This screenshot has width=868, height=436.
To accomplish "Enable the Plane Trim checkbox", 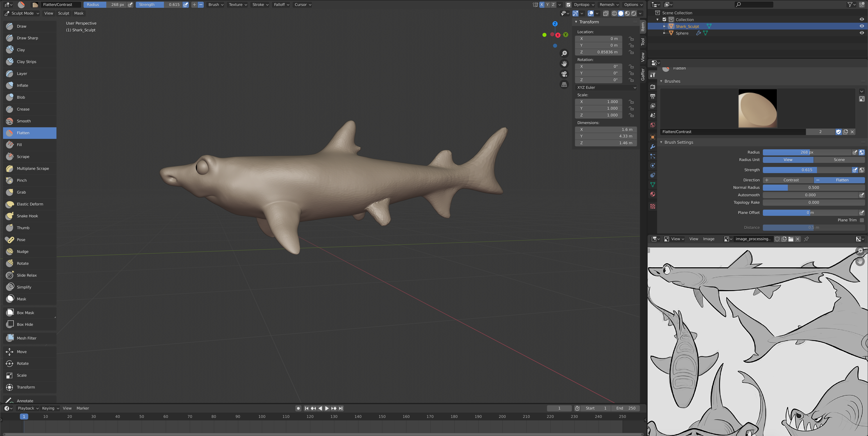I will point(862,220).
